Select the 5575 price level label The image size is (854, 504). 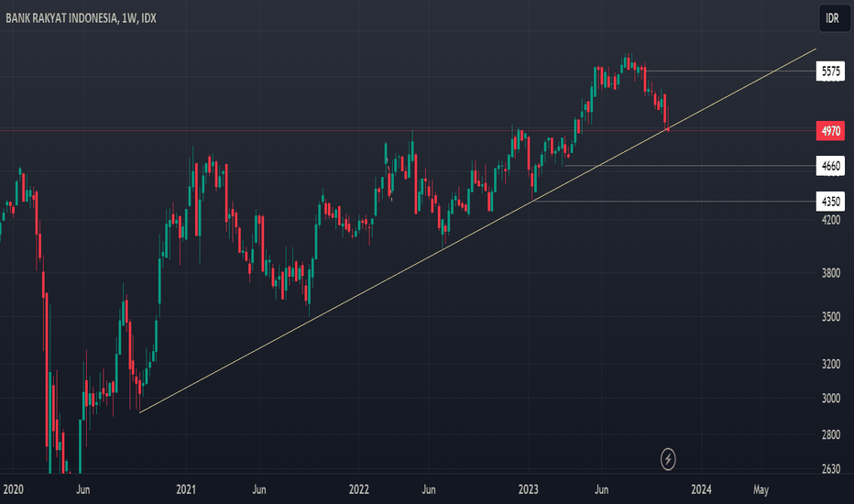(830, 71)
